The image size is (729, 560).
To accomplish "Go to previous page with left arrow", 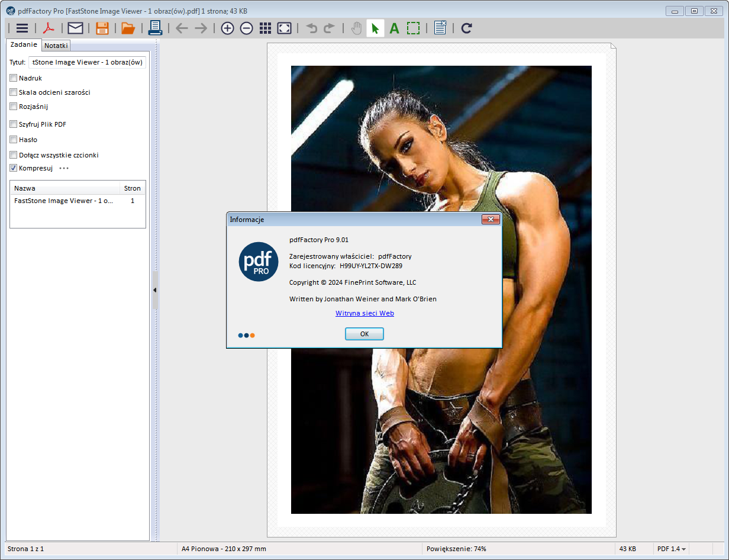I will point(182,28).
